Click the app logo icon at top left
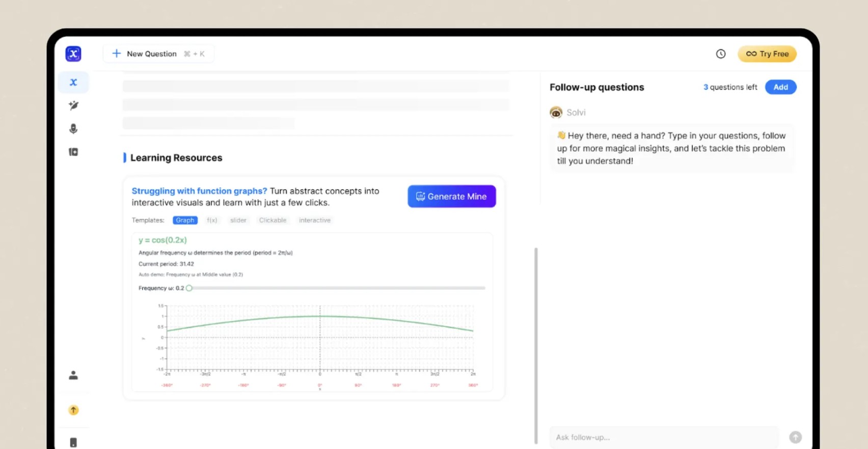This screenshot has width=868, height=449. point(73,53)
